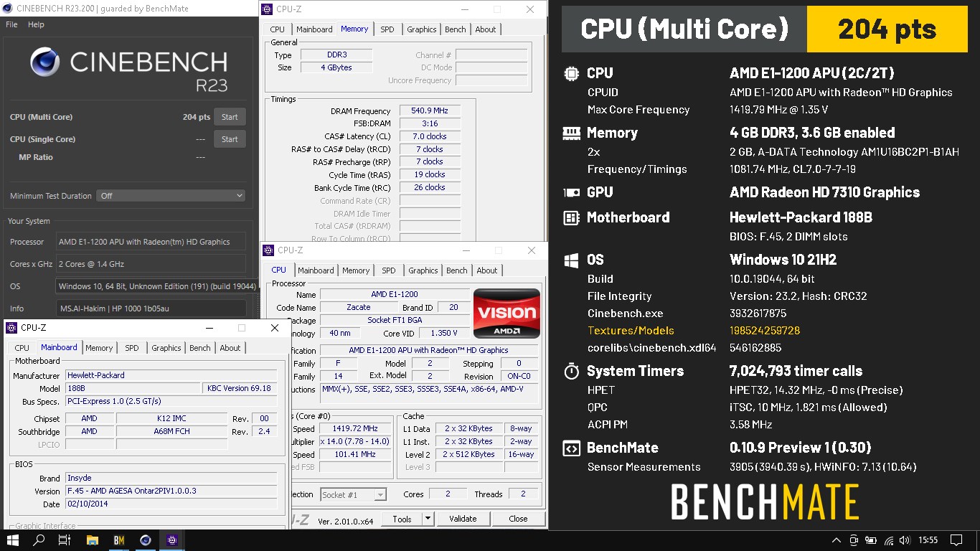Click the DRAM Frequency value 540.9 MHz

(x=430, y=111)
